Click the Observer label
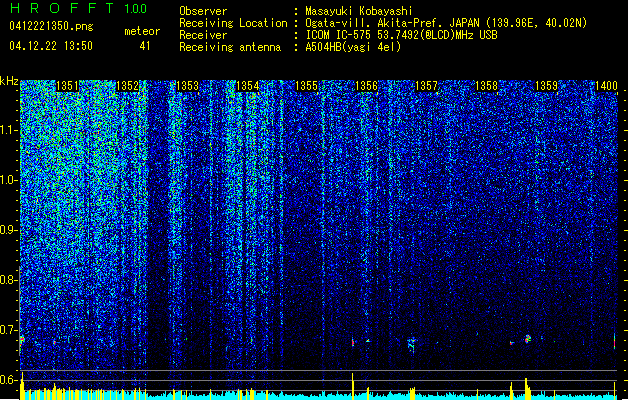Viewport: 629px width, 400px height. (x=203, y=11)
